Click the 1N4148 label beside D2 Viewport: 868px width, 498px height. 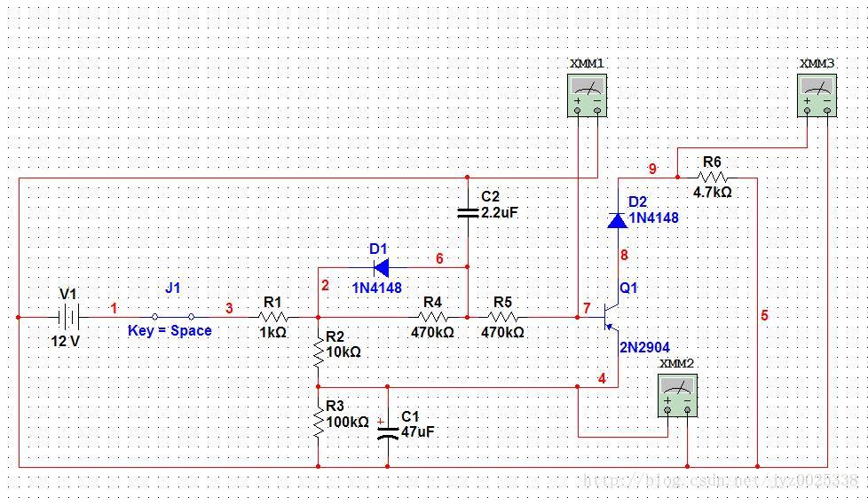click(x=654, y=217)
